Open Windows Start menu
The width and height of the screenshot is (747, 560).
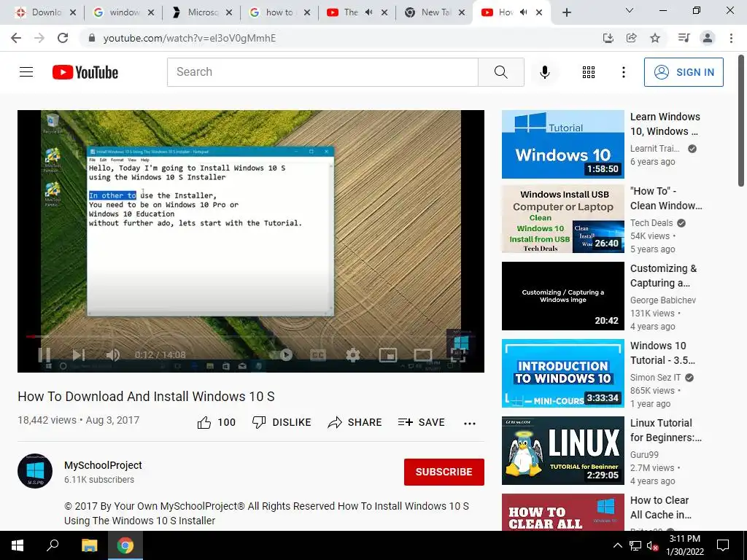18,545
